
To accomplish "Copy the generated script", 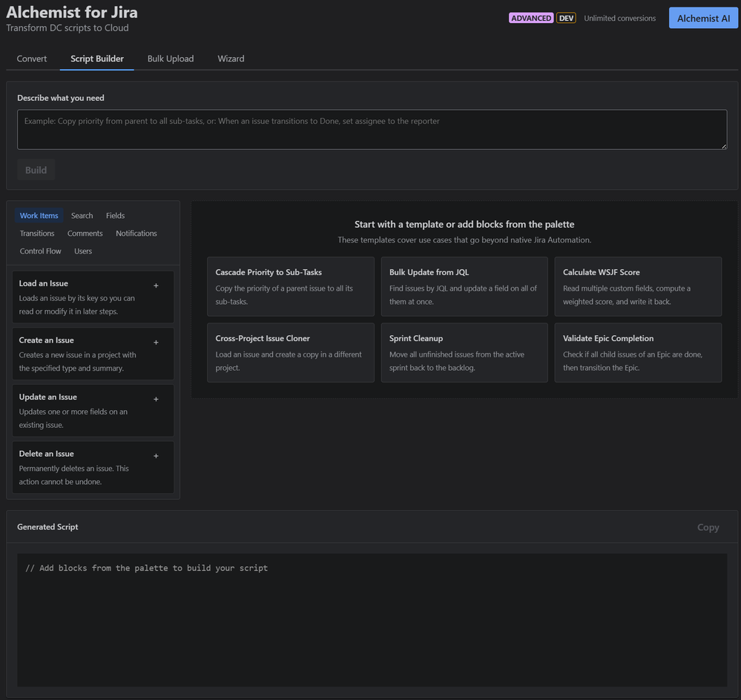I will point(708,527).
